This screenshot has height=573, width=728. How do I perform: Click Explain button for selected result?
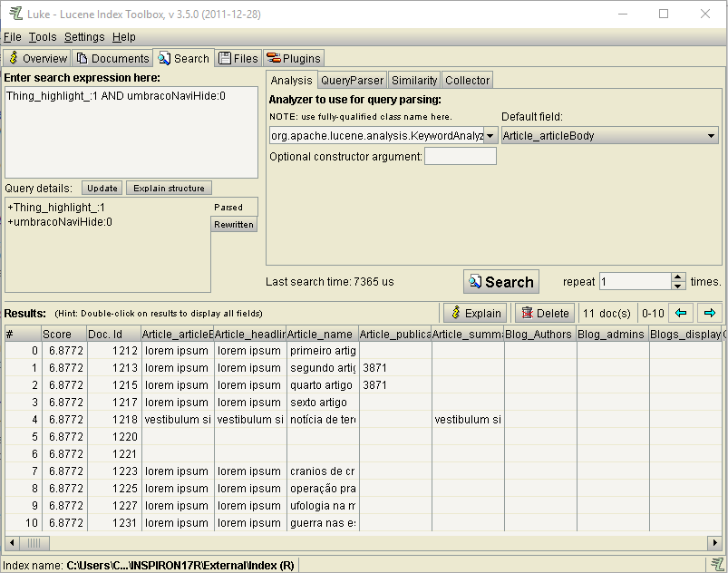(x=475, y=313)
